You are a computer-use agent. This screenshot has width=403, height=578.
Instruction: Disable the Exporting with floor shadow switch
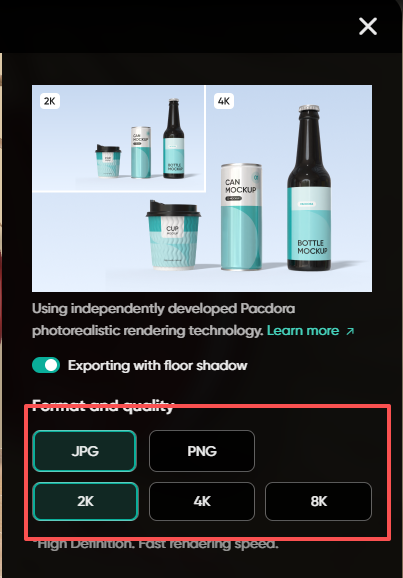tap(46, 365)
